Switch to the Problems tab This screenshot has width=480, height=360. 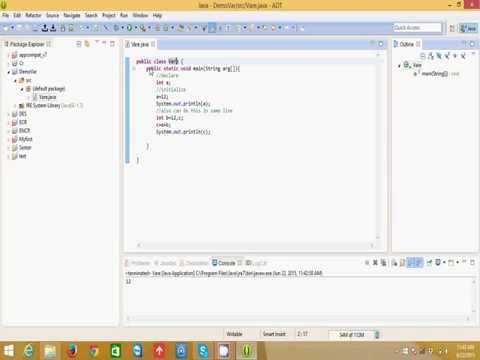pos(138,263)
